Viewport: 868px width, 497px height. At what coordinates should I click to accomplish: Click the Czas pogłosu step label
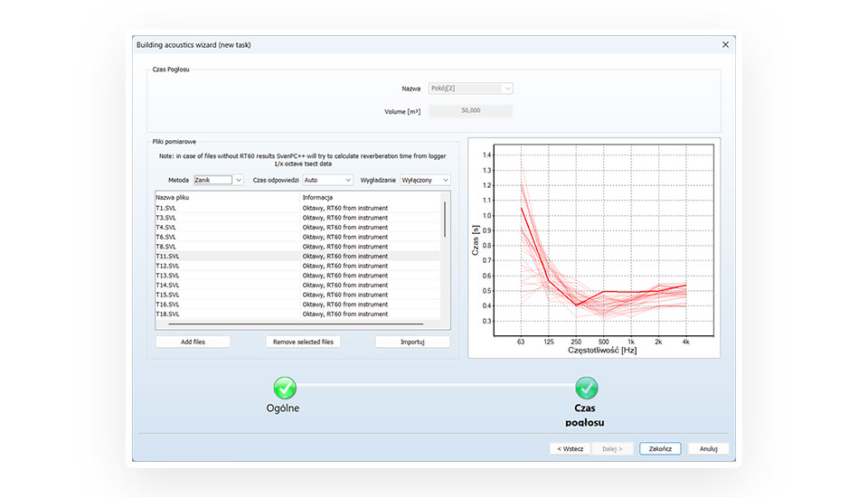pyautogui.click(x=585, y=415)
